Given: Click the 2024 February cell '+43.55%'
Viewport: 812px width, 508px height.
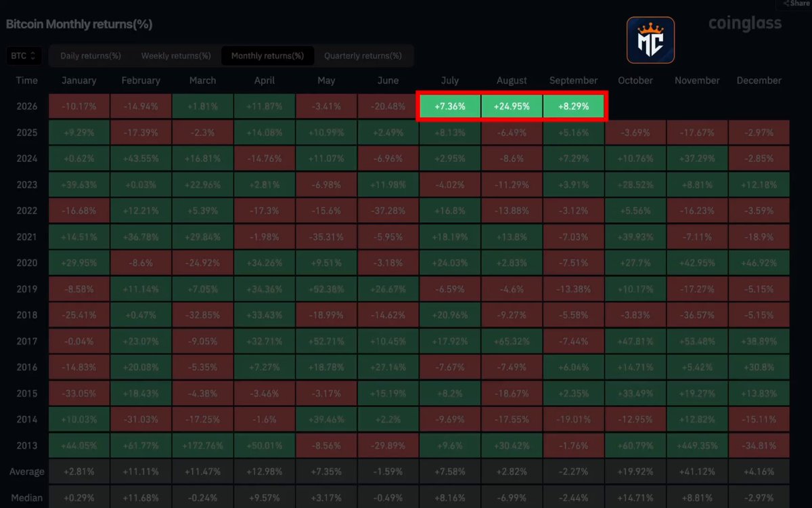Looking at the screenshot, I should [141, 158].
